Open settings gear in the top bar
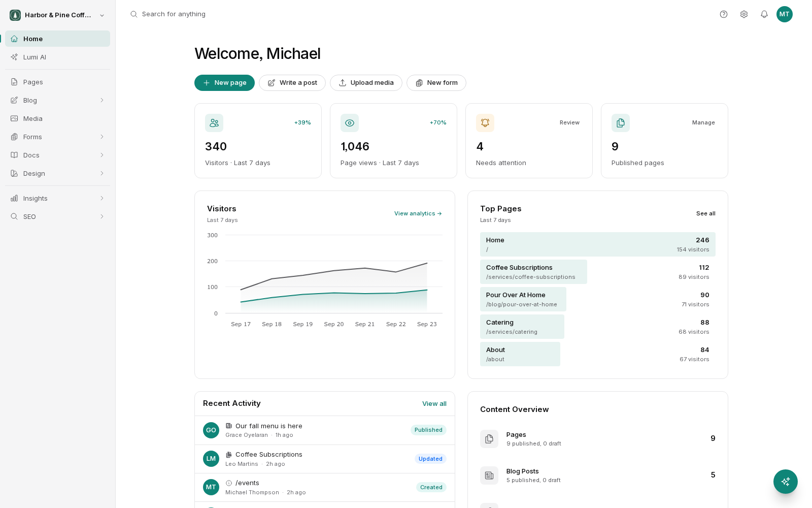Image resolution: width=812 pixels, height=508 pixels. pos(744,14)
